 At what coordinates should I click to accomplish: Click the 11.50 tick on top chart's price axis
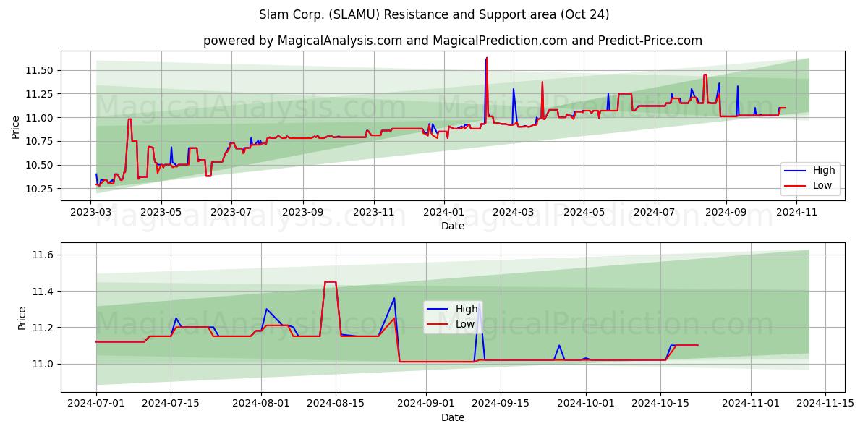click(x=41, y=70)
